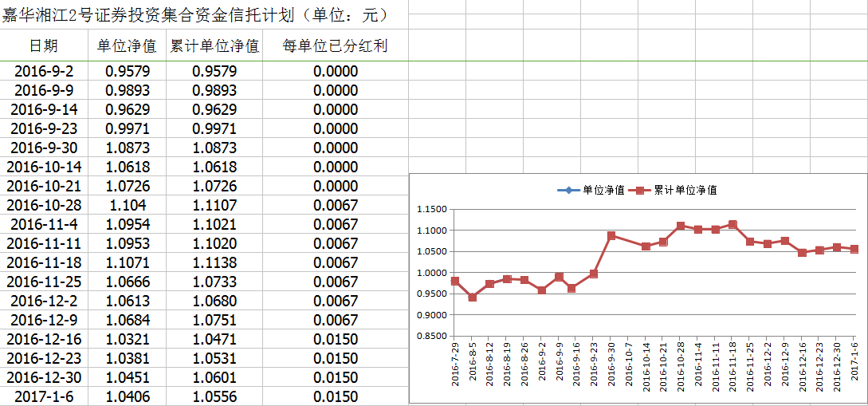Select the cell containing value 1.104
This screenshot has width=868, height=406.
[x=127, y=205]
